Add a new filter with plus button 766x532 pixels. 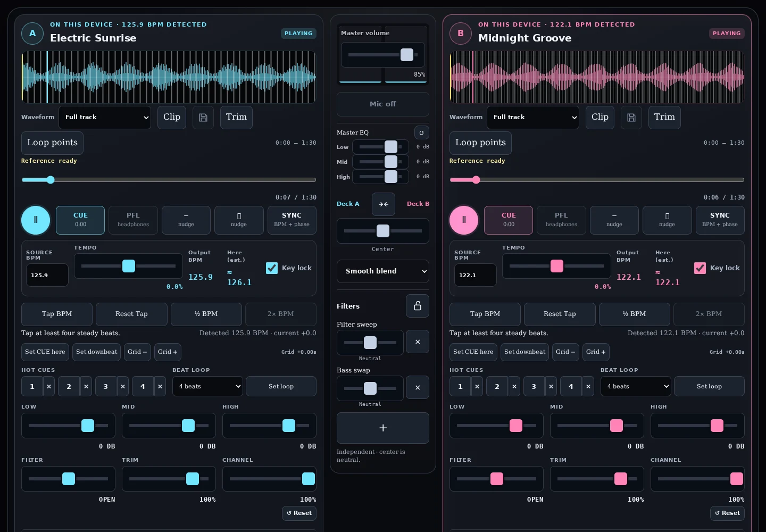(x=383, y=428)
